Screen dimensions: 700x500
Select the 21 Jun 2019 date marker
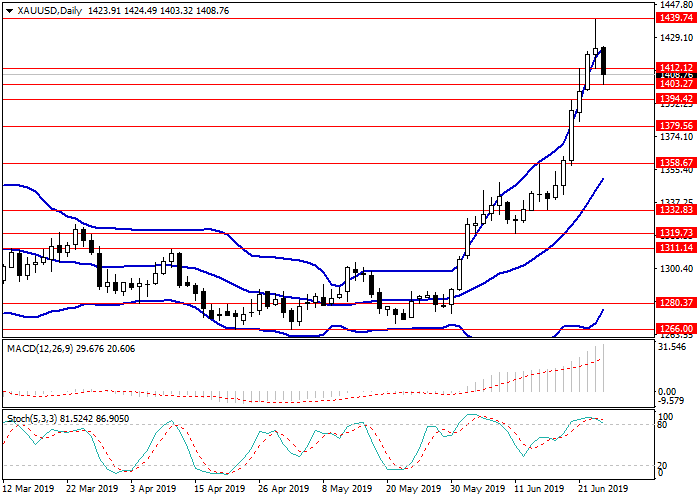pos(603,491)
